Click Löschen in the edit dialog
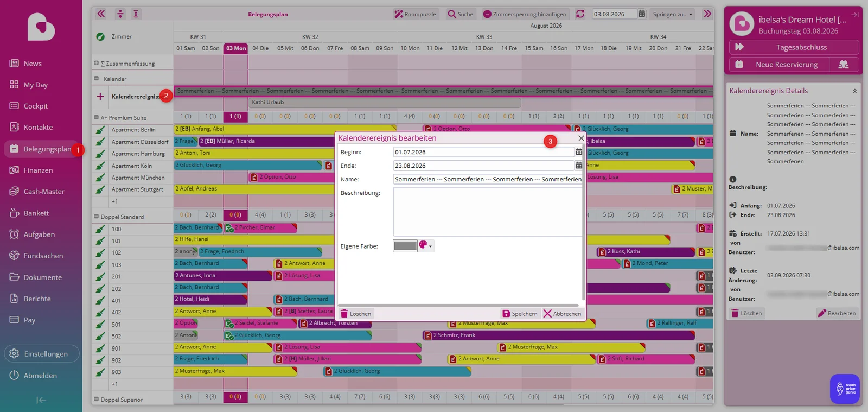Image resolution: width=868 pixels, height=412 pixels. click(x=356, y=314)
